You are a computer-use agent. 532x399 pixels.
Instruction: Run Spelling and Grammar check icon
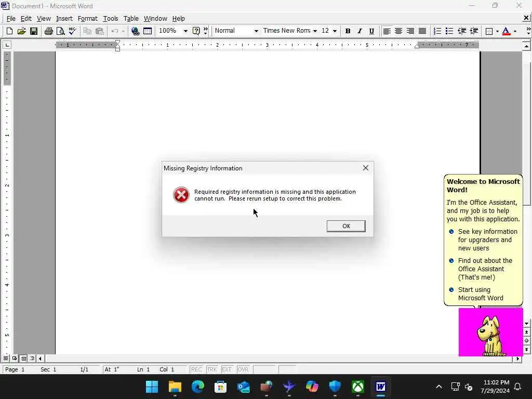coord(72,31)
